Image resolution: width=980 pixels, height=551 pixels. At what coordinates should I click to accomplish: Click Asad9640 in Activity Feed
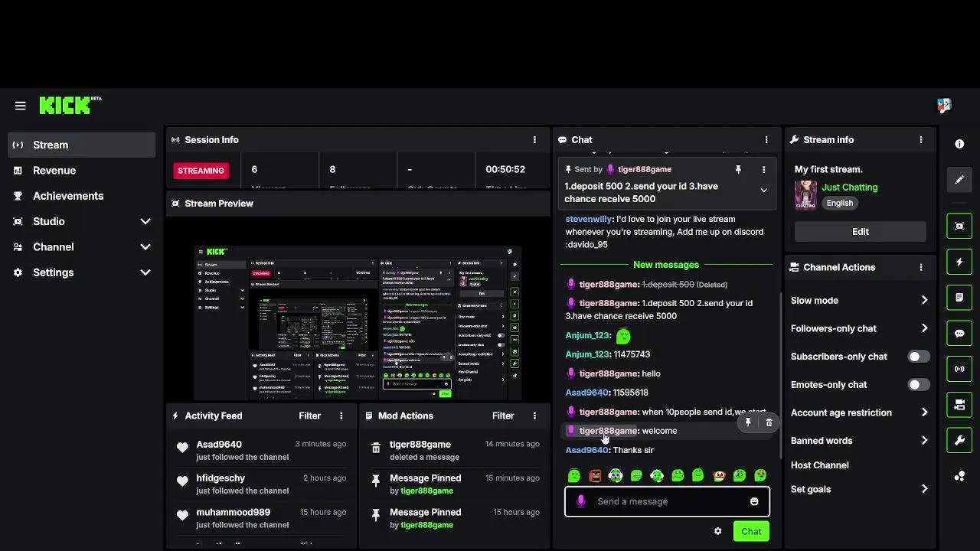219,444
